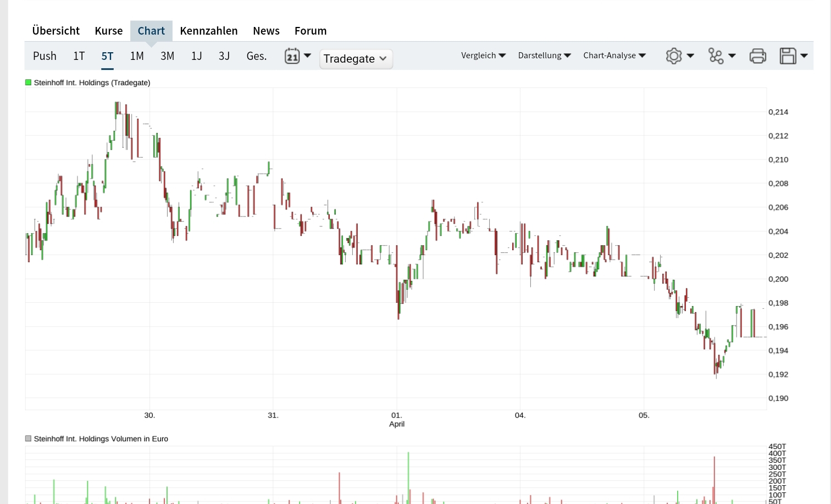Open the Chart-Analyse dropdown
This screenshot has width=831, height=504.
point(614,56)
